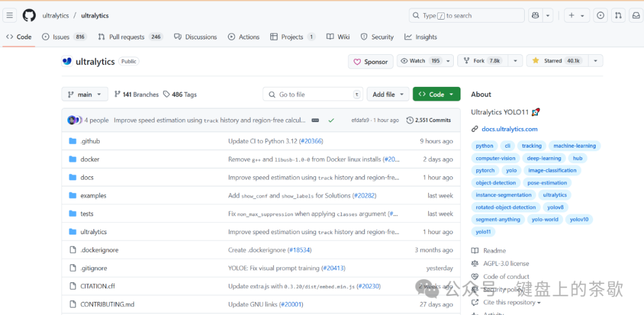The image size is (644, 315).
Task: Open the .github folder
Action: (x=90, y=141)
